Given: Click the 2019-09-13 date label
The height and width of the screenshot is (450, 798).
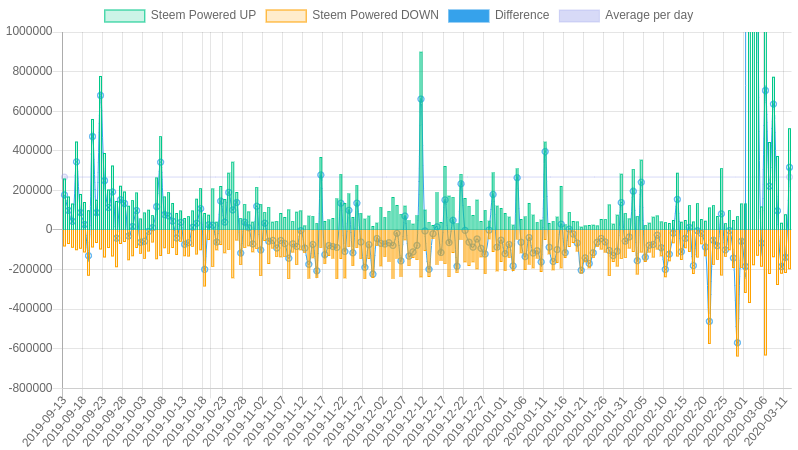Looking at the screenshot, I should [44, 419].
